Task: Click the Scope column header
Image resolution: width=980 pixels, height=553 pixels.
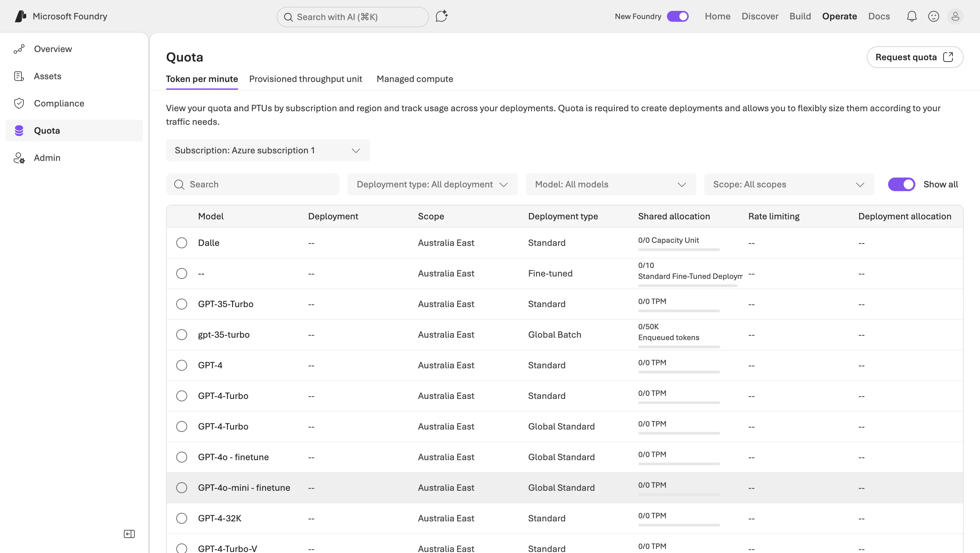Action: pos(431,216)
